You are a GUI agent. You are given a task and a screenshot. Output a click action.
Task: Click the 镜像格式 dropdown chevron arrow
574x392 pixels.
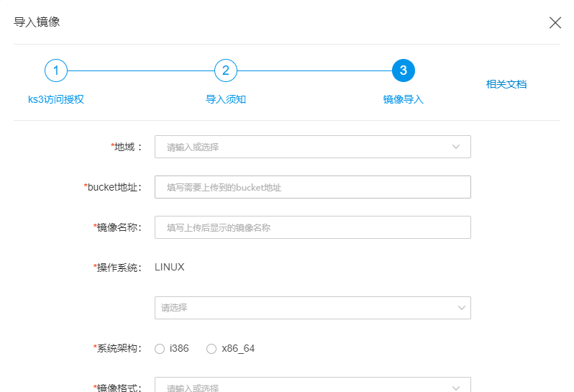456,387
